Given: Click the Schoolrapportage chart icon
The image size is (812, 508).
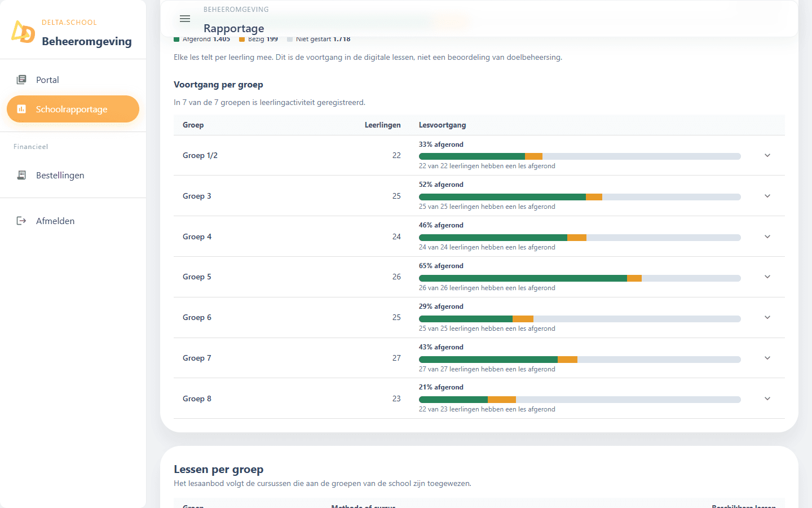Looking at the screenshot, I should (x=21, y=109).
